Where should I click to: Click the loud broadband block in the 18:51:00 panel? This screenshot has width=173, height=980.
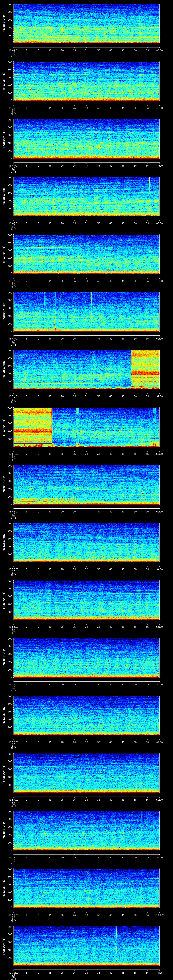(x=33, y=427)
